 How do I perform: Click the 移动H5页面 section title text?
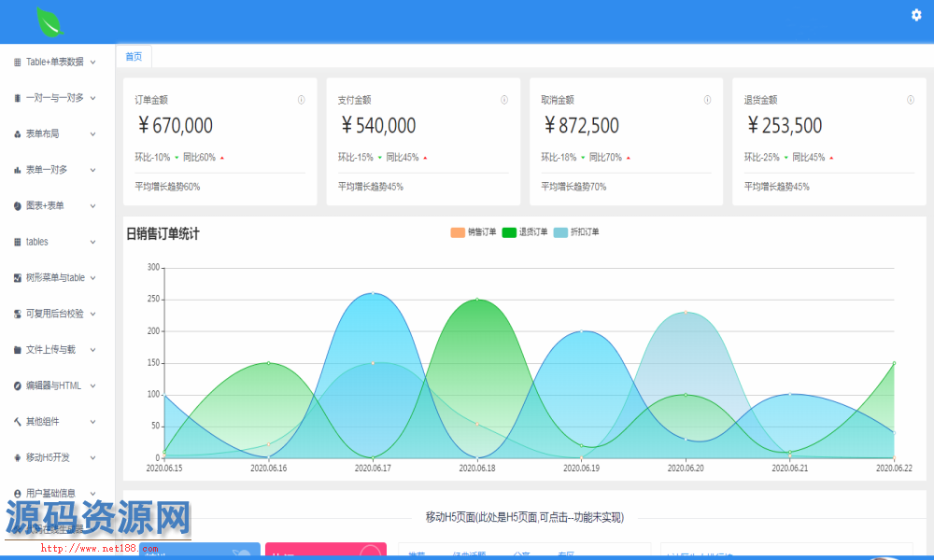[x=524, y=517]
